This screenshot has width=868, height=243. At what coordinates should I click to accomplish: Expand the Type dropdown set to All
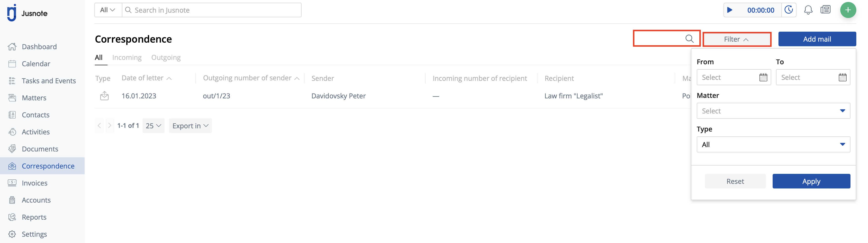tap(773, 145)
